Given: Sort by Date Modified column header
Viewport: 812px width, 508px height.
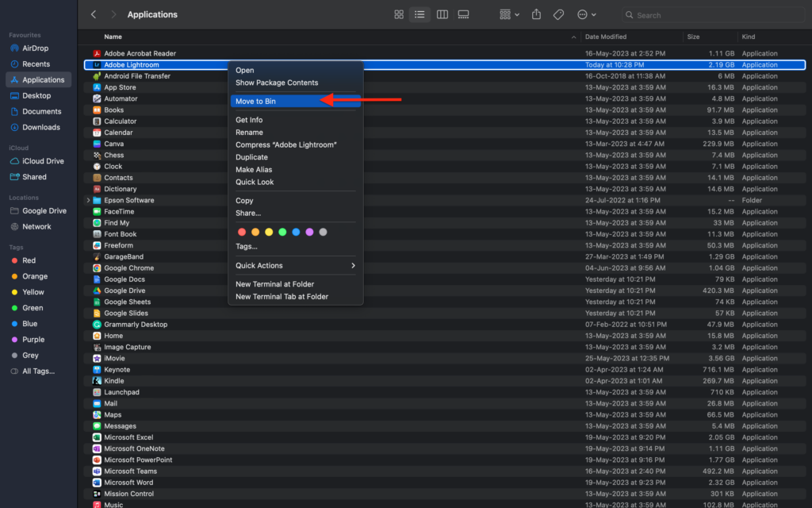Looking at the screenshot, I should click(x=605, y=37).
